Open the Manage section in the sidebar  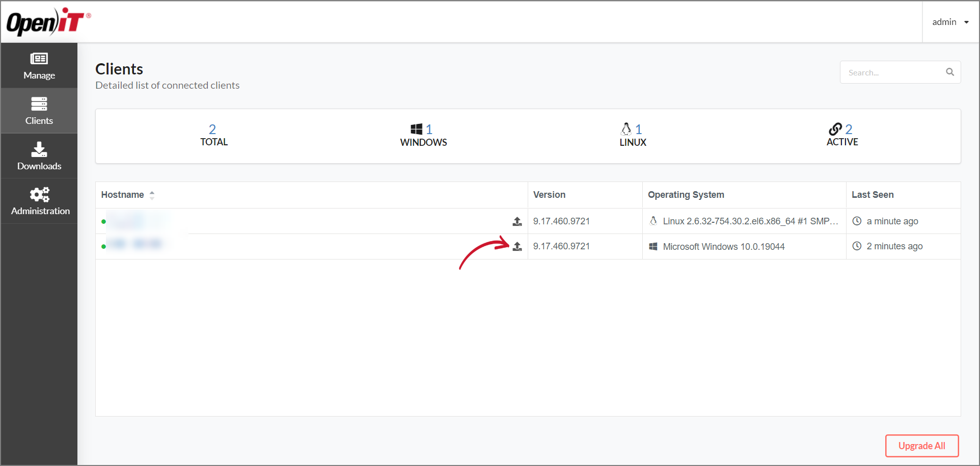click(39, 65)
